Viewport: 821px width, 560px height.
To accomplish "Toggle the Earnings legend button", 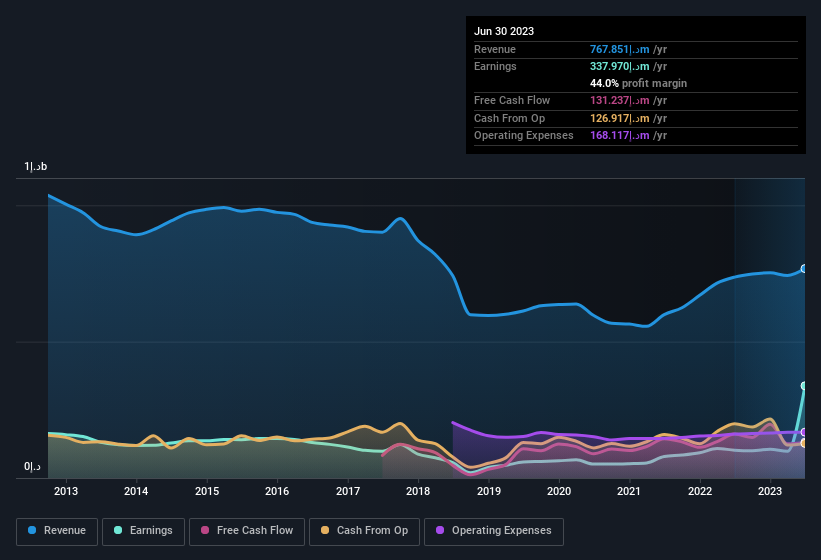I will [x=143, y=531].
